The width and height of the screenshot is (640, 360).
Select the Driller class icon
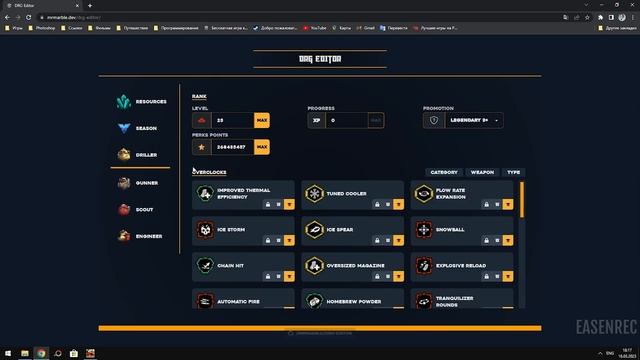(x=124, y=155)
